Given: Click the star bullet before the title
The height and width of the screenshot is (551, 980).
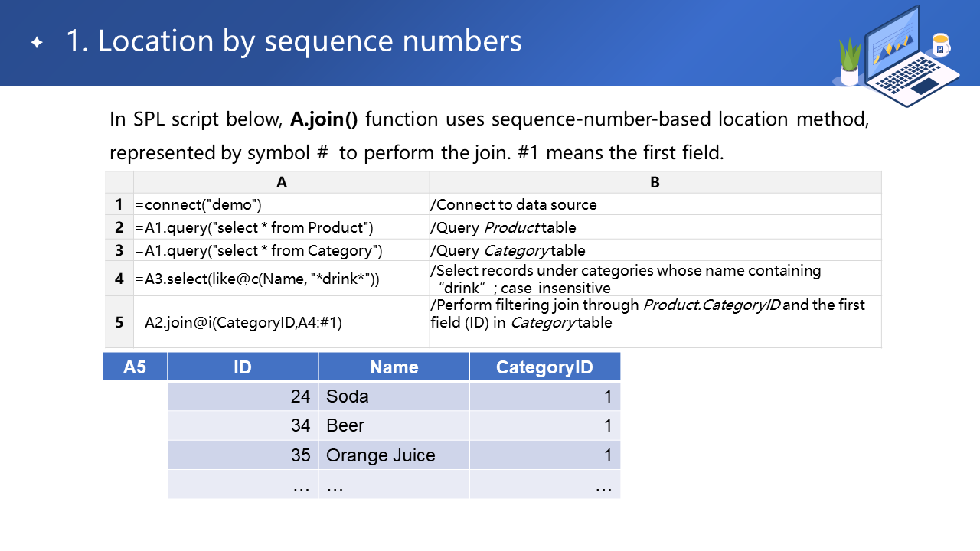Looking at the screenshot, I should click(37, 43).
